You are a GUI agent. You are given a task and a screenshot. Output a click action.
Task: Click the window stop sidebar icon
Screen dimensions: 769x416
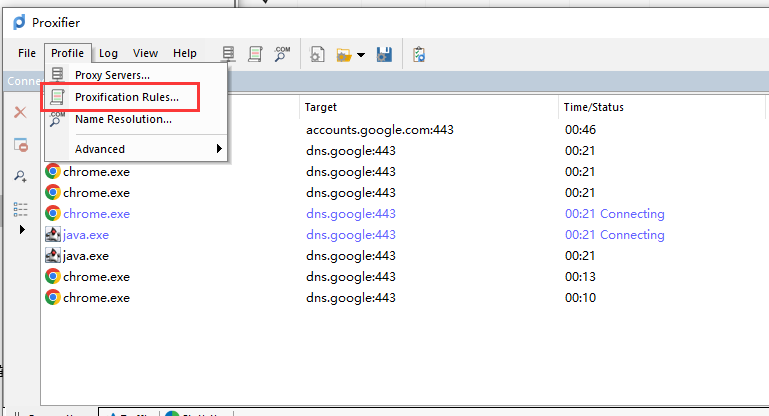click(21, 145)
